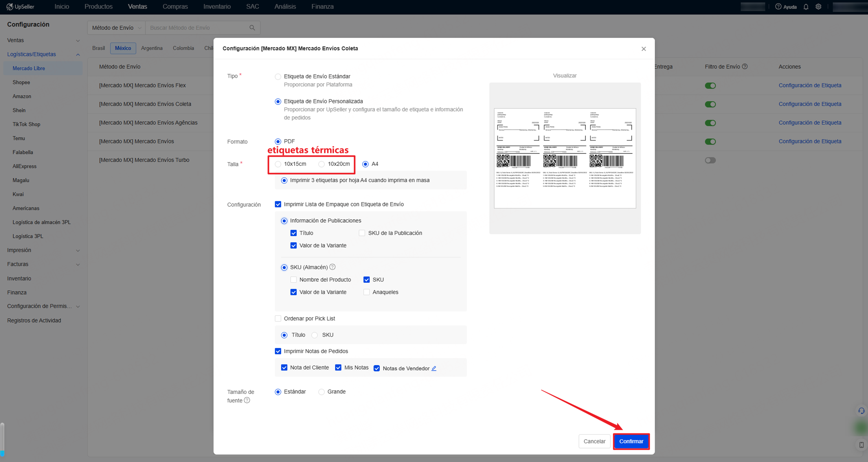Image resolution: width=868 pixels, height=462 pixels.
Task: Open the Ayuda help icon
Action: [x=778, y=7]
